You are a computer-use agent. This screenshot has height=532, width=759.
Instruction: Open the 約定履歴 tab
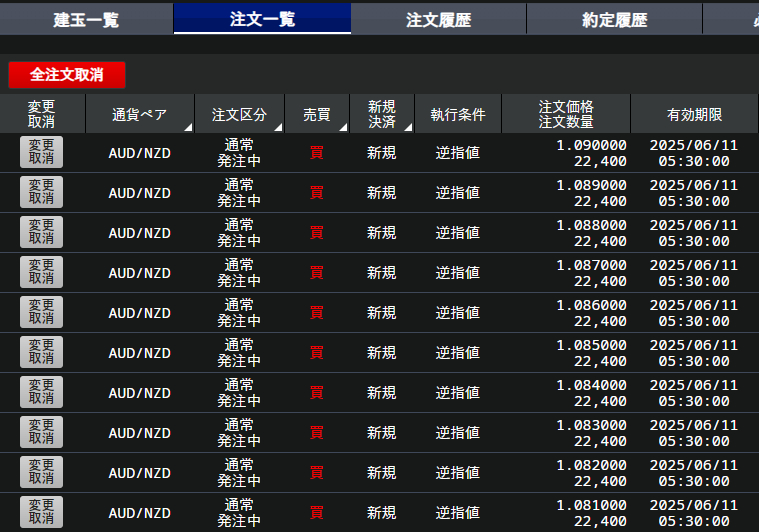[614, 19]
